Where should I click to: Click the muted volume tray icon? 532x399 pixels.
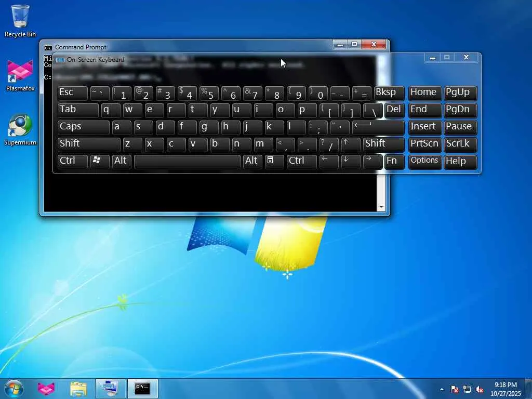click(x=480, y=390)
